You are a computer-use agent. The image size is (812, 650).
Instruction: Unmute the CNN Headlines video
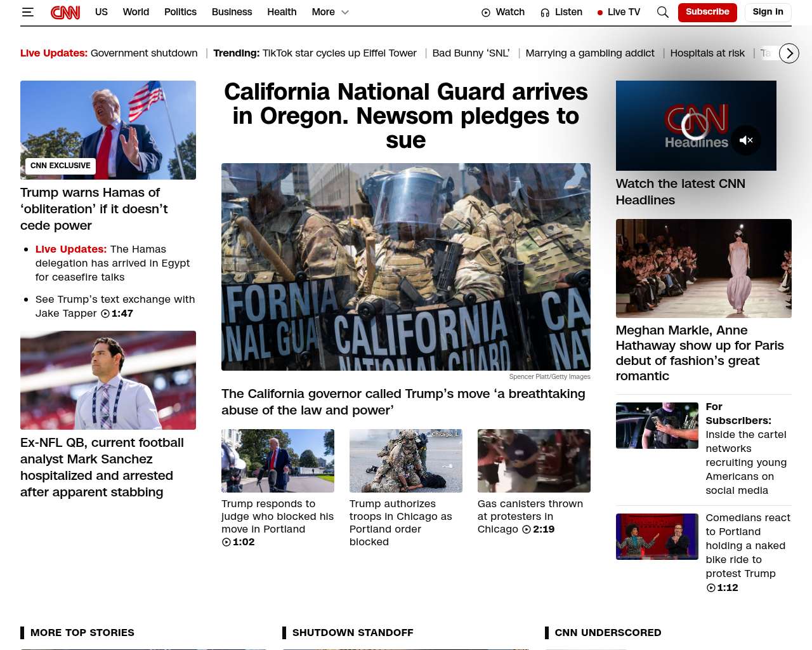(746, 140)
